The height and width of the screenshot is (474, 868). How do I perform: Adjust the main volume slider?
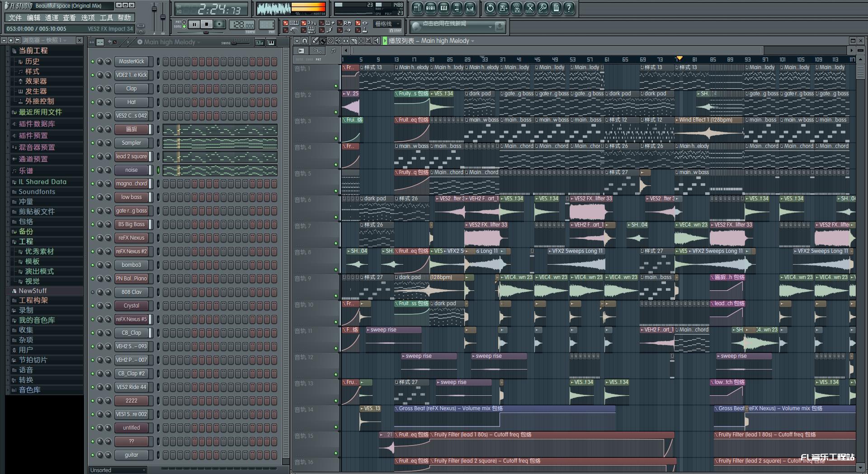154,18
